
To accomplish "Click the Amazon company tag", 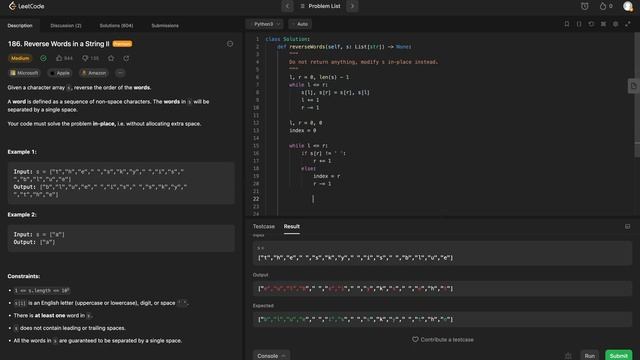I will tap(94, 73).
